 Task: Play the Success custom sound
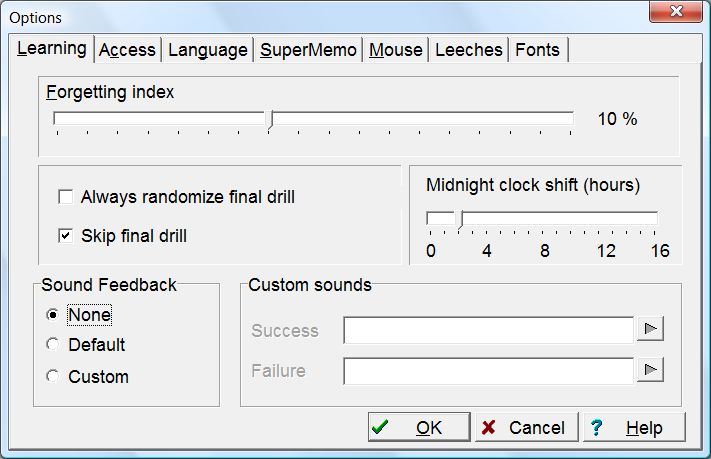(x=650, y=330)
